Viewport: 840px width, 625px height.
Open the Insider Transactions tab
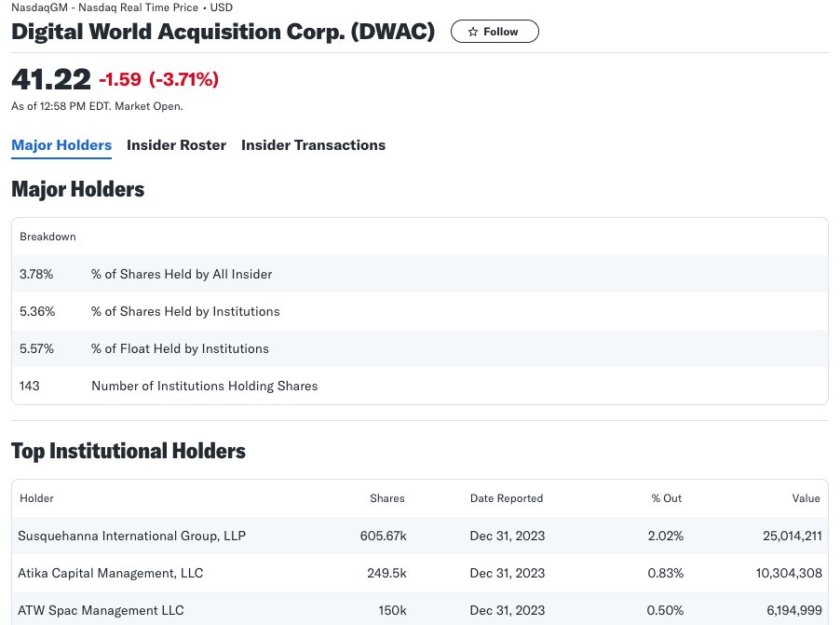(x=314, y=145)
